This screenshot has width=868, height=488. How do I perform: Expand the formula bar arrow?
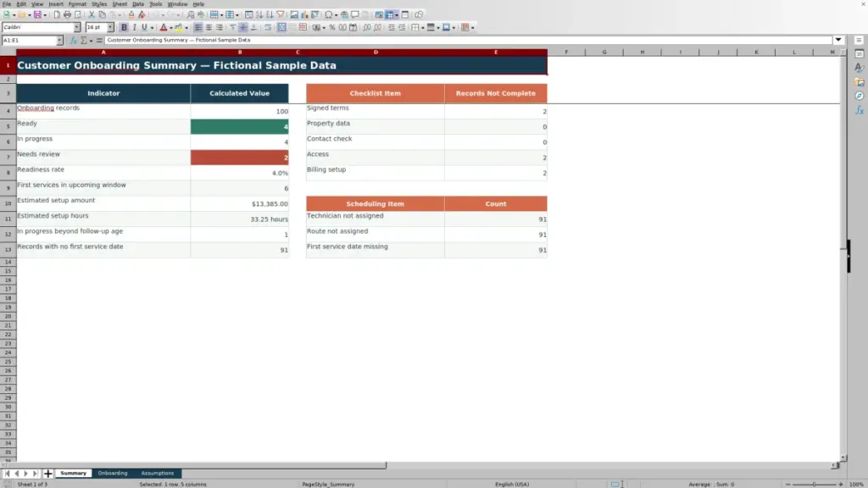click(x=838, y=40)
